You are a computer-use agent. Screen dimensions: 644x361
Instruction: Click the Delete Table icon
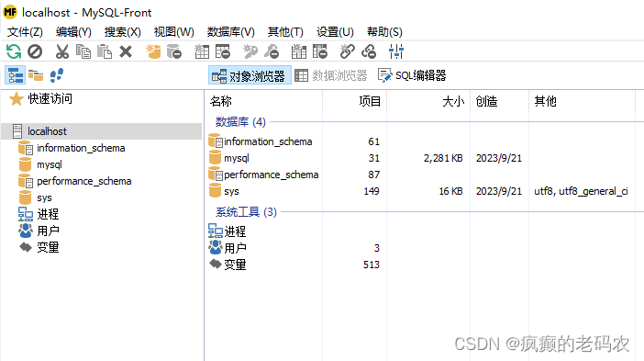click(223, 51)
